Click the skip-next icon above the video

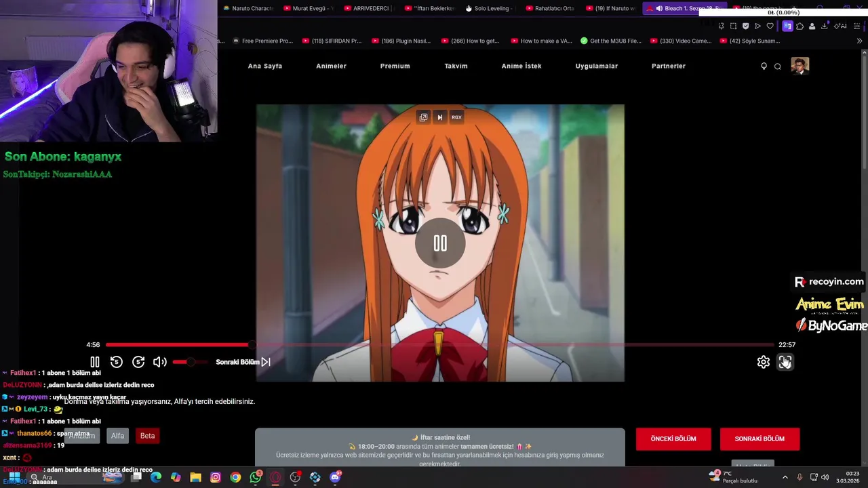[x=439, y=117]
